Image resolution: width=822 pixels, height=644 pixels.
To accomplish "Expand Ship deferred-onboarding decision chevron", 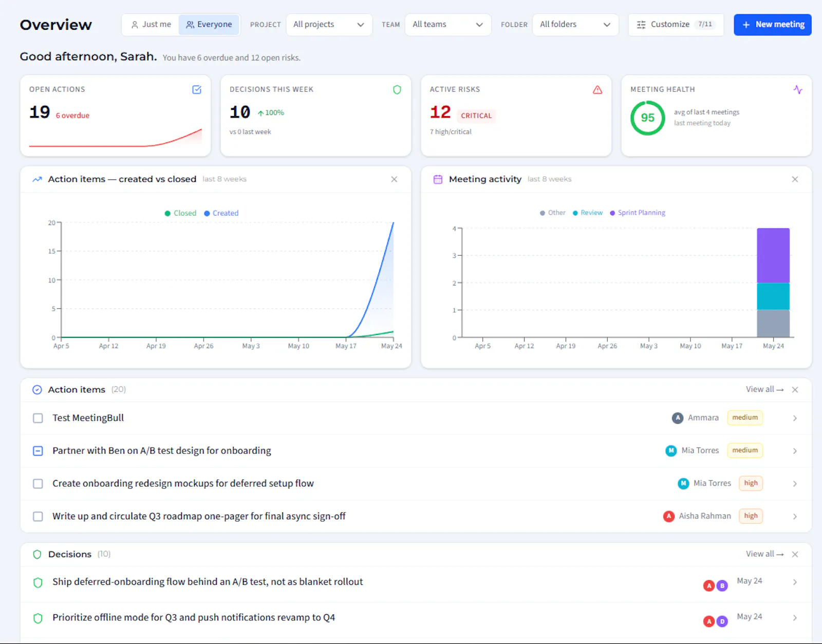I will (x=795, y=582).
